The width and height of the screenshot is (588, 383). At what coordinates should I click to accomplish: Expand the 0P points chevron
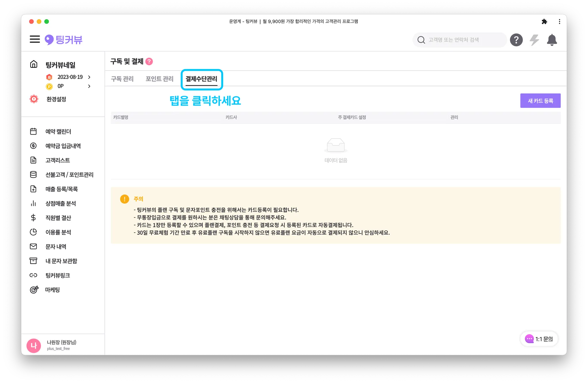click(89, 86)
